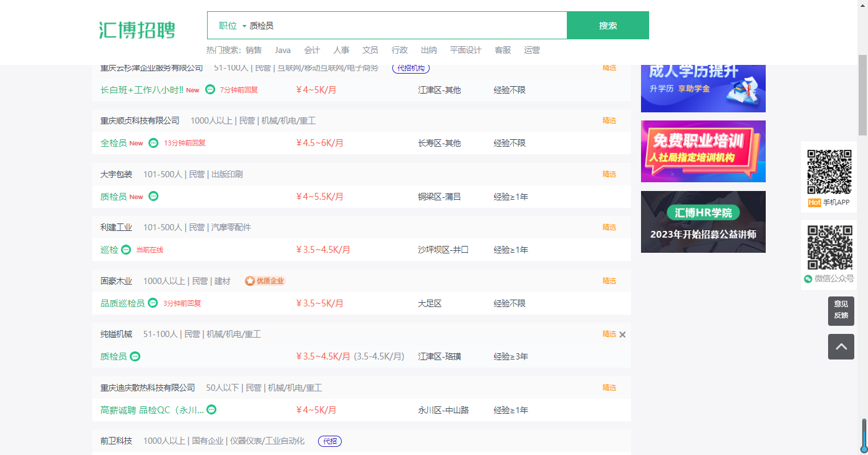Image resolution: width=868 pixels, height=455 pixels.
Task: Open chat icon beside 高薪诚聘 品检QC job
Action: [x=211, y=409]
